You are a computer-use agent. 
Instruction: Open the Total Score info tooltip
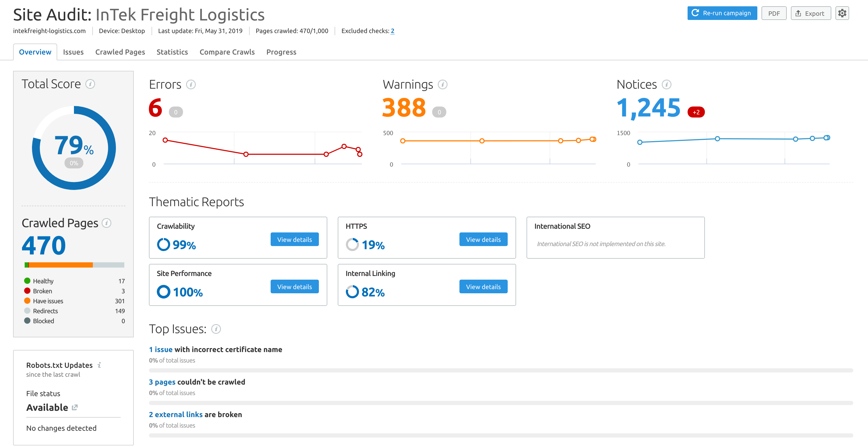pyautogui.click(x=90, y=84)
